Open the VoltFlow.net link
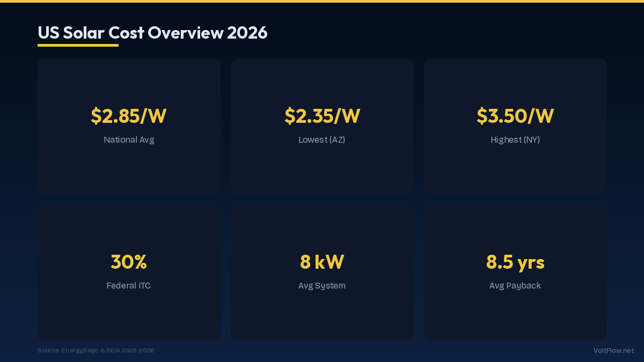Image resolution: width=644 pixels, height=362 pixels. tap(613, 350)
